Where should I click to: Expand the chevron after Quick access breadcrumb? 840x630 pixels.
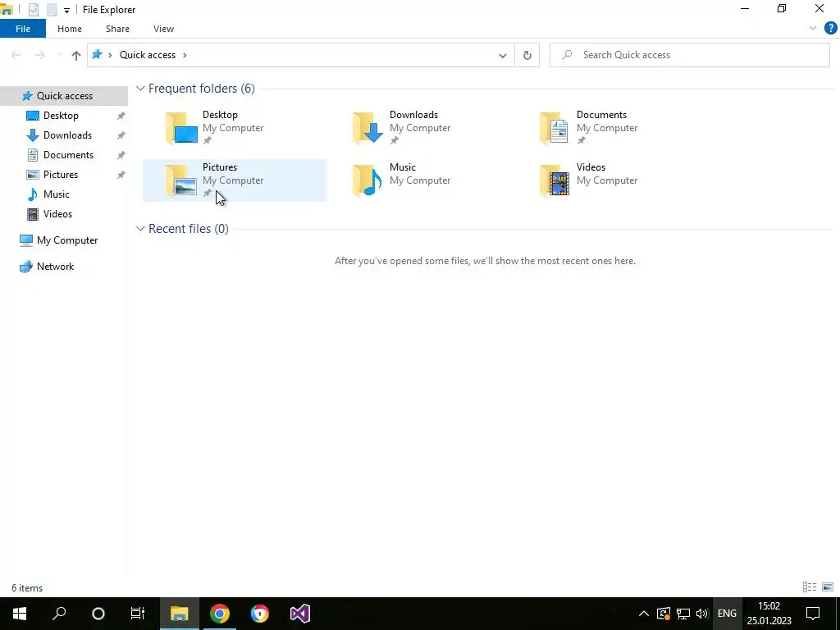coord(185,55)
